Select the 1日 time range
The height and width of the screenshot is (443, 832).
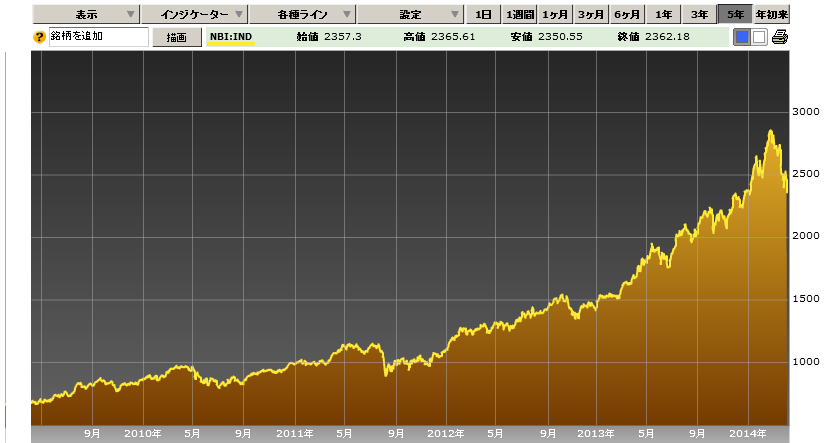tap(483, 14)
